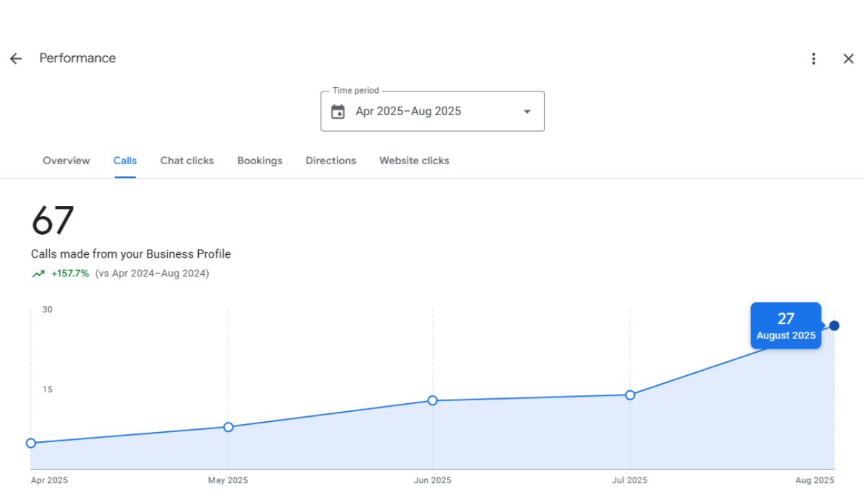
Task: Select the May 2025 chart point
Action: coord(228,427)
